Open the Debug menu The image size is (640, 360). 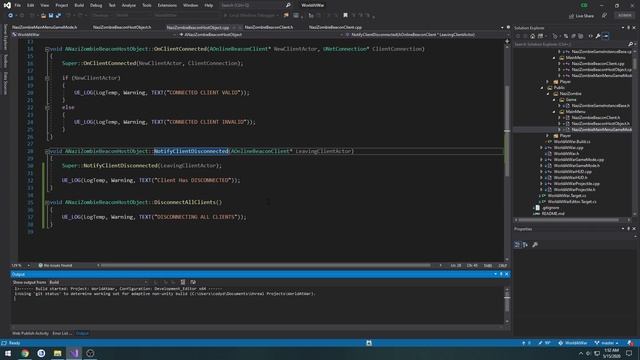coord(96,5)
